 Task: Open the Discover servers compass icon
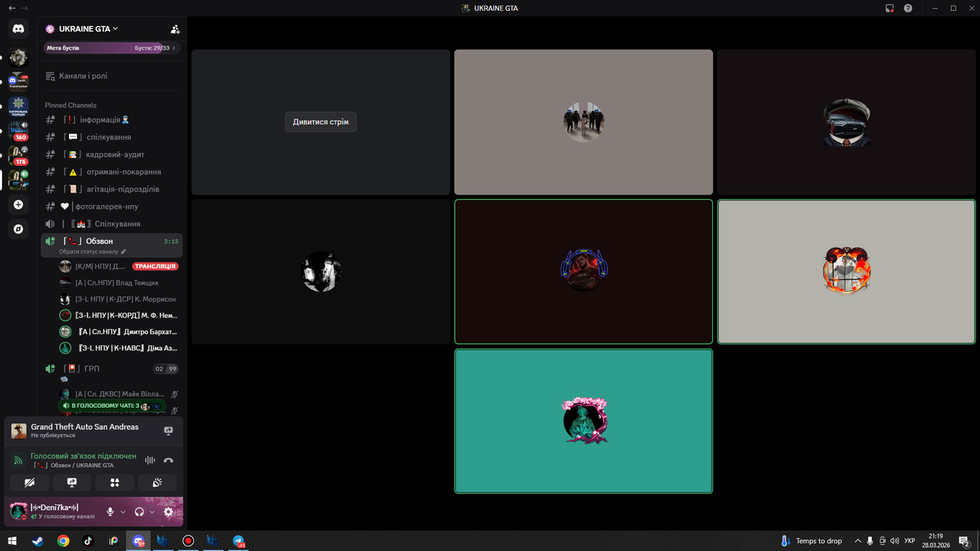point(18,229)
